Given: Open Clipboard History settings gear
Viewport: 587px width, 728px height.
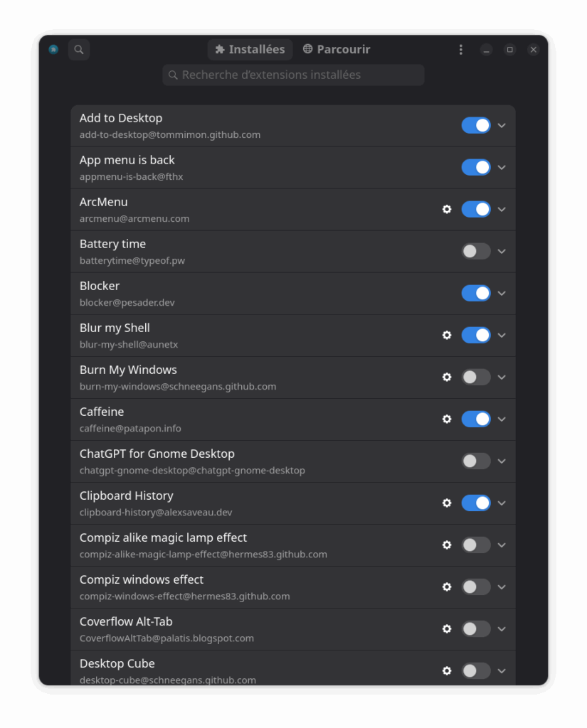Looking at the screenshot, I should (447, 503).
